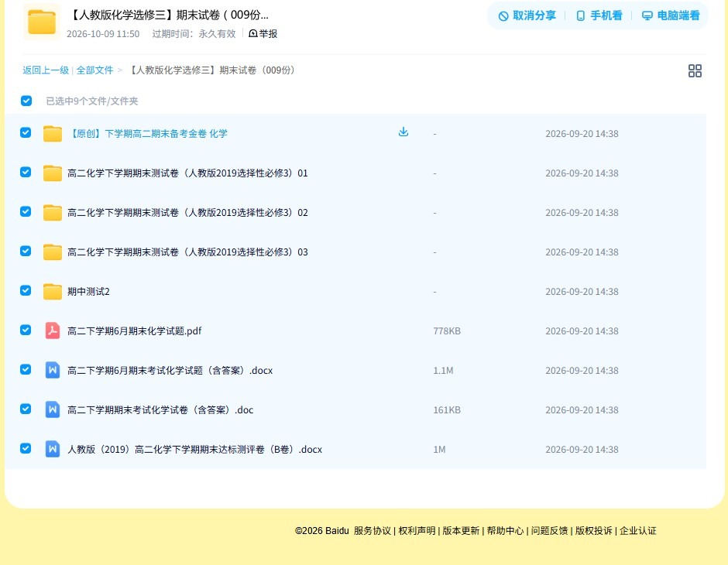The width and height of the screenshot is (728, 565).
Task: Open 帮助中心 footer link
Action: click(505, 531)
